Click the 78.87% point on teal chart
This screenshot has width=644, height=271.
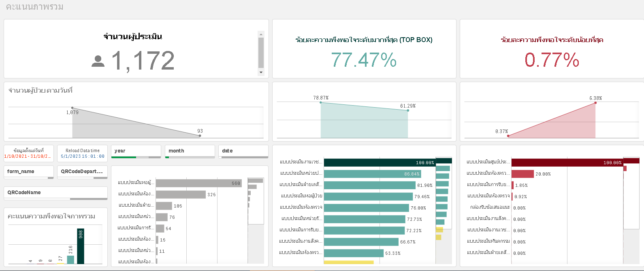pyautogui.click(x=321, y=102)
